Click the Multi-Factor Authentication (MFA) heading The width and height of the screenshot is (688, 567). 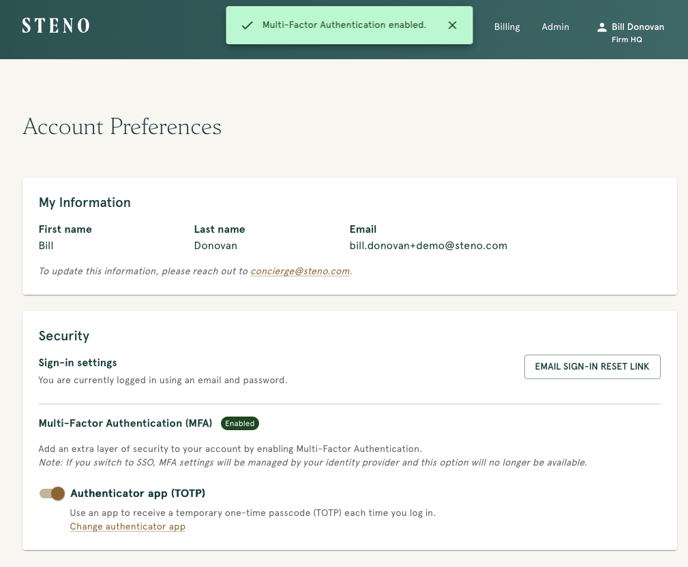pyautogui.click(x=125, y=423)
